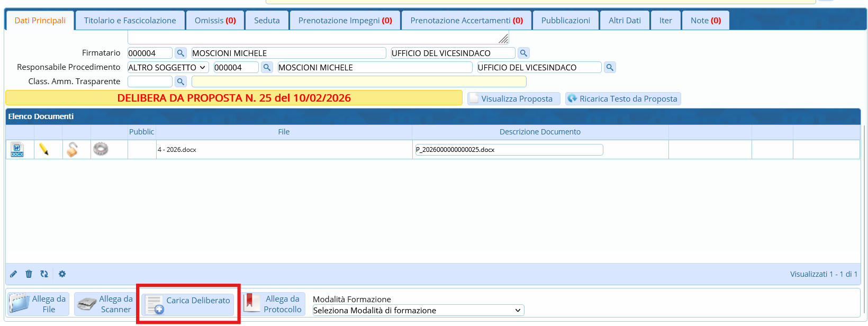The width and height of the screenshot is (868, 326).
Task: Click the Descrizione Documento text field
Action: click(x=509, y=150)
